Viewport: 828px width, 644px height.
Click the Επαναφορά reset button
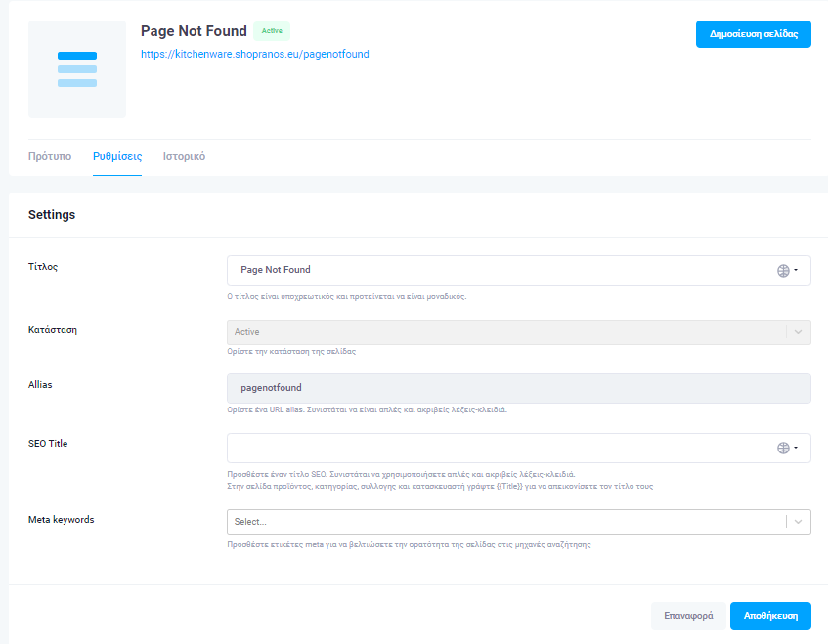click(686, 616)
